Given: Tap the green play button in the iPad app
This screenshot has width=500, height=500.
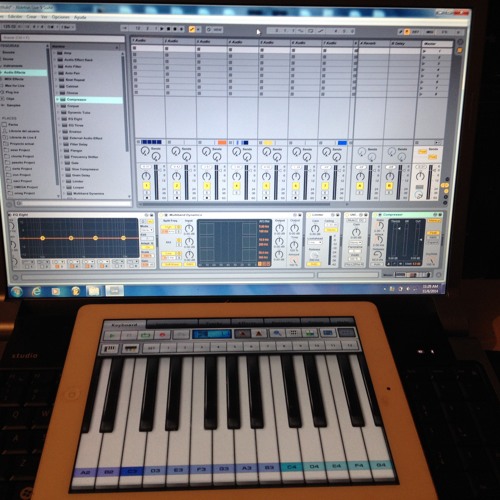Looking at the screenshot, I should 112,335.
